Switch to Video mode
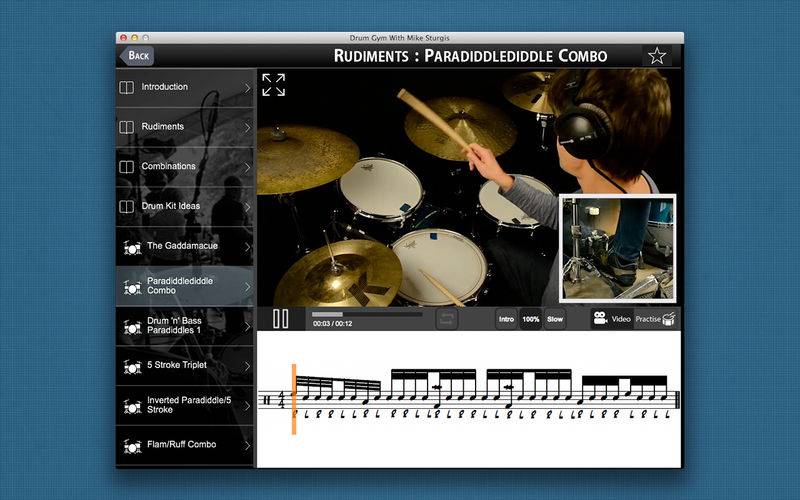Image resolution: width=800 pixels, height=500 pixels. click(612, 319)
